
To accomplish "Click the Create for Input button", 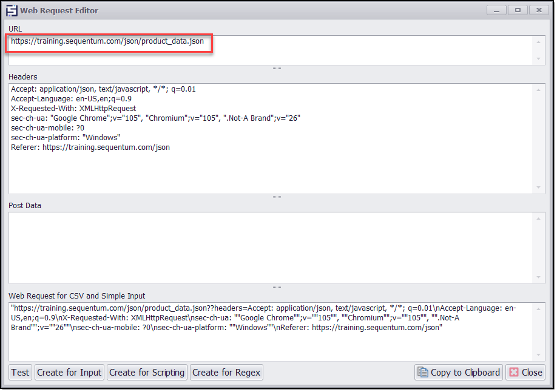I will [x=69, y=372].
